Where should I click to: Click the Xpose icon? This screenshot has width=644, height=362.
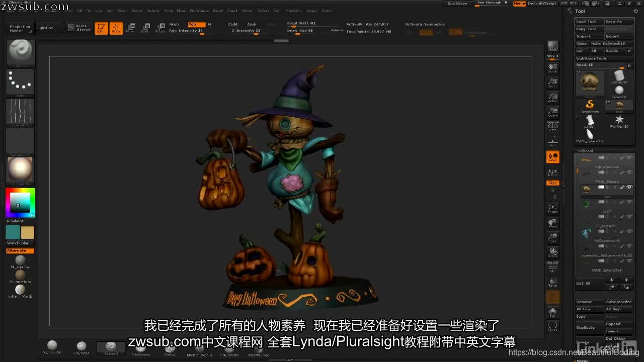(x=552, y=326)
